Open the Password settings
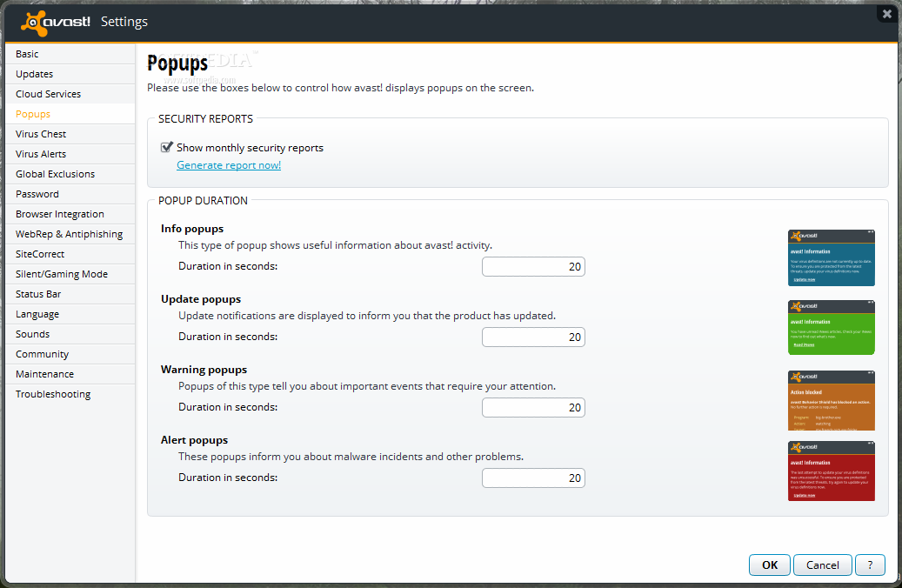Image resolution: width=902 pixels, height=588 pixels. tap(70, 194)
